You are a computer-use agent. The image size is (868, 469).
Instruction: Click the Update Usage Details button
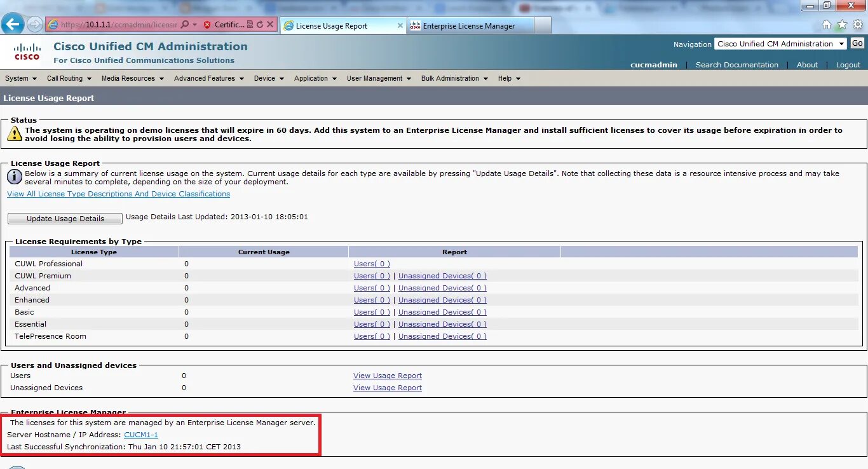65,219
